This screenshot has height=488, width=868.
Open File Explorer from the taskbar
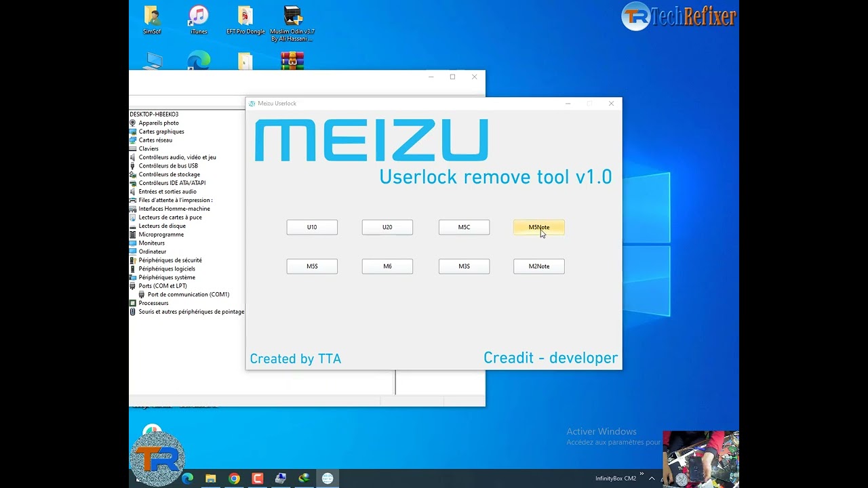211,479
